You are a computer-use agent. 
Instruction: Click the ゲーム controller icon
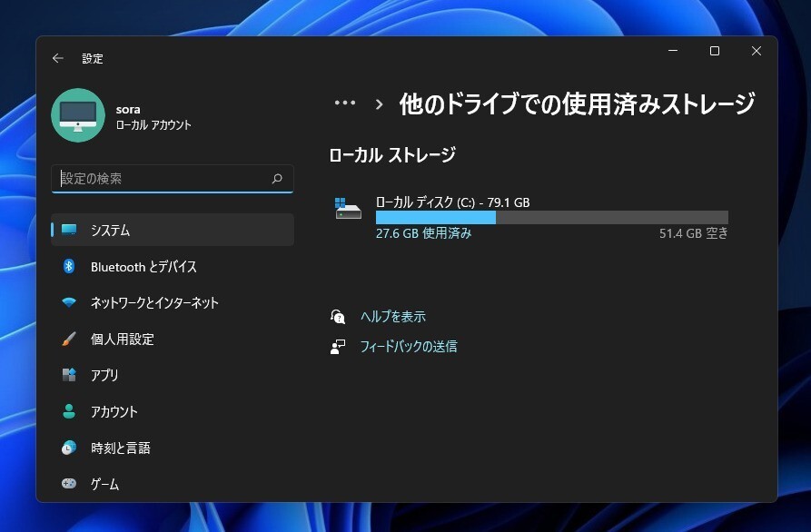(x=69, y=484)
